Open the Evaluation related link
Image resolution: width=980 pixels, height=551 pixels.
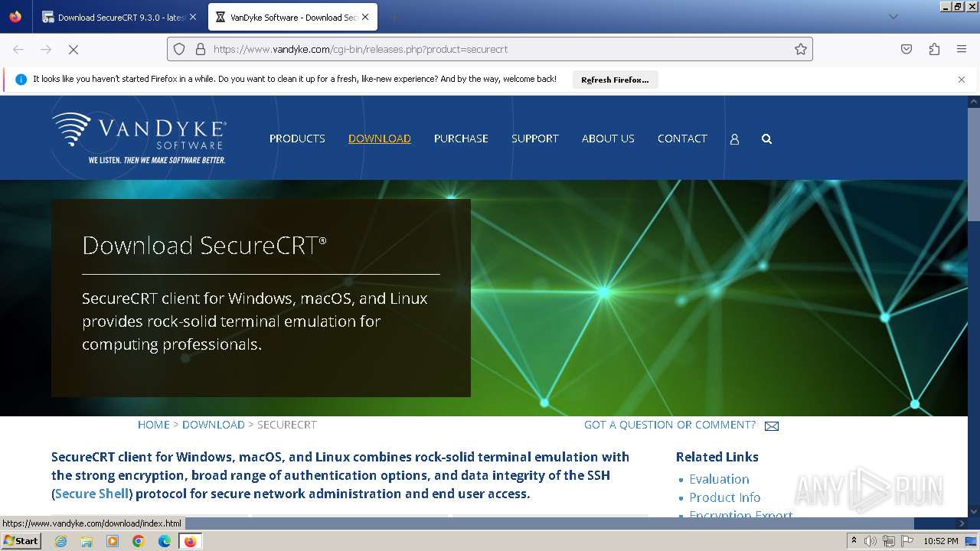coord(719,479)
